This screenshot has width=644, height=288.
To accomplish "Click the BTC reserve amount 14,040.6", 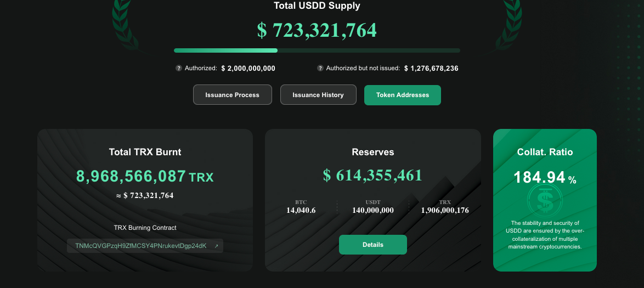I will (301, 210).
